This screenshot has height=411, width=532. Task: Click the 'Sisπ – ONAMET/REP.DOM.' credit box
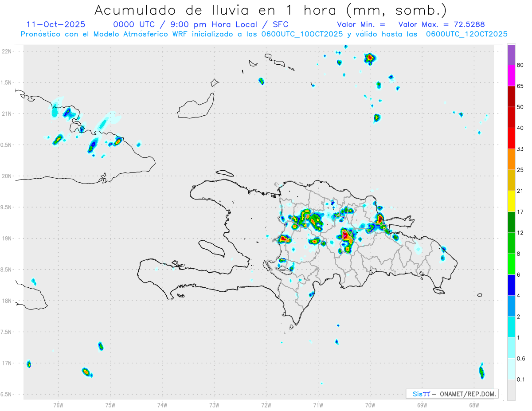coord(452,394)
